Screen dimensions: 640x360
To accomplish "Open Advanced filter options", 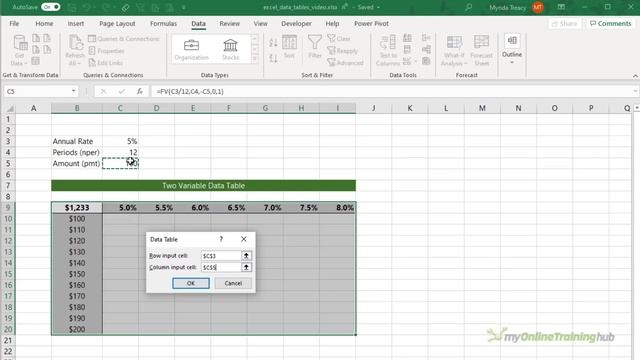I will click(x=345, y=63).
